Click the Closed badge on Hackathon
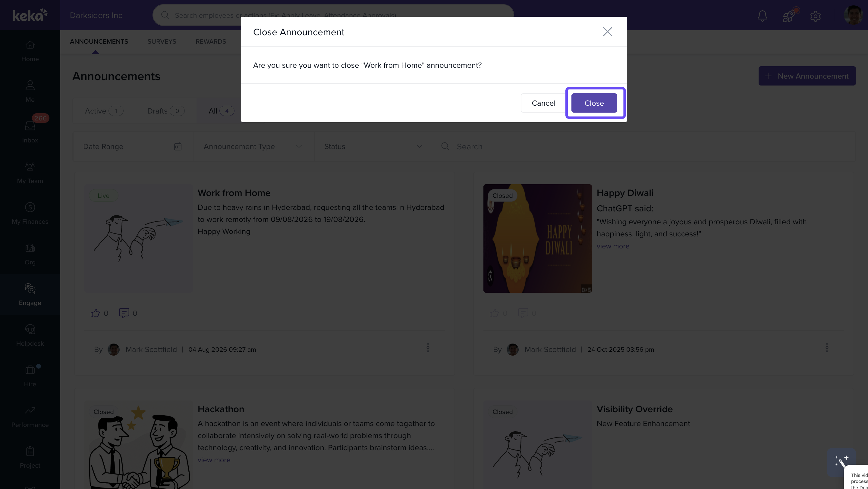Screen dimensions: 868x489 [x=103, y=412]
